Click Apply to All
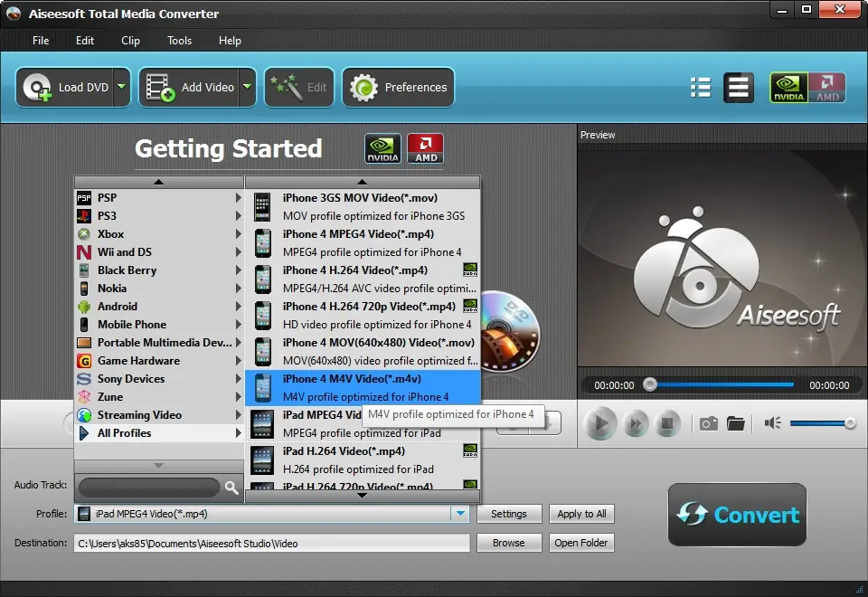 [581, 514]
